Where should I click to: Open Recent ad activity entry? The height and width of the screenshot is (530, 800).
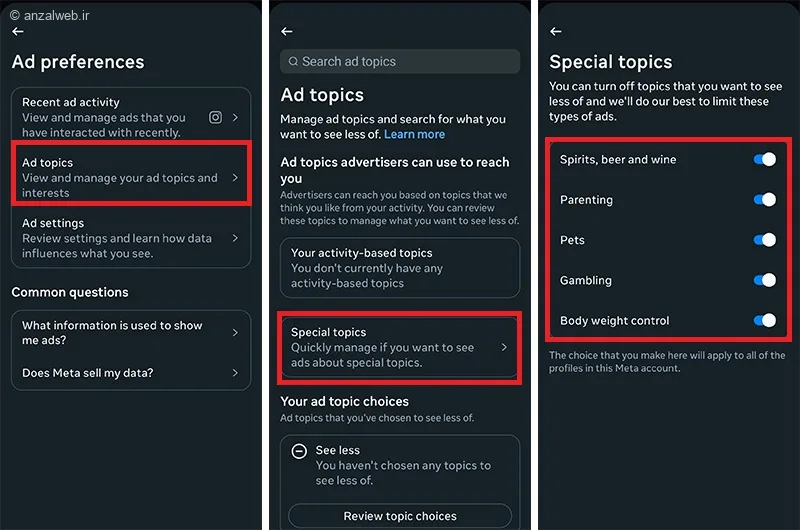(x=110, y=117)
